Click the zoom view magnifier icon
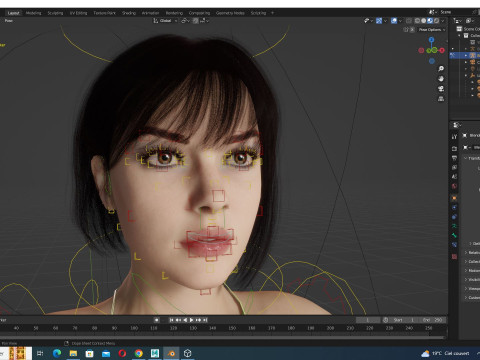 click(x=441, y=69)
